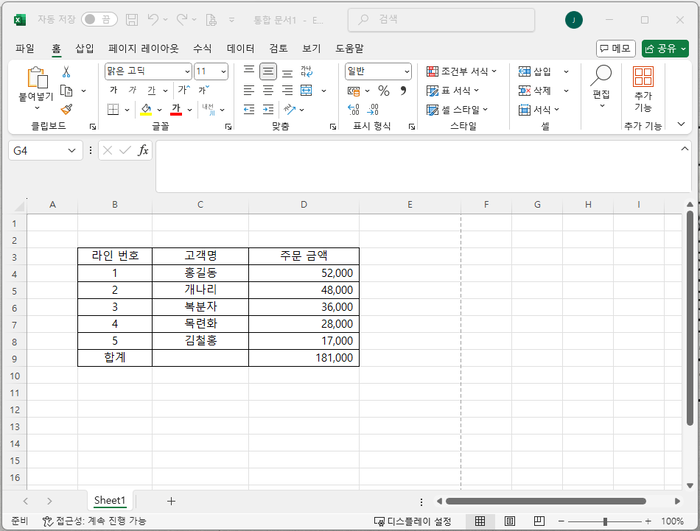Decrease indent icon
This screenshot has height=531, width=700.
(249, 109)
